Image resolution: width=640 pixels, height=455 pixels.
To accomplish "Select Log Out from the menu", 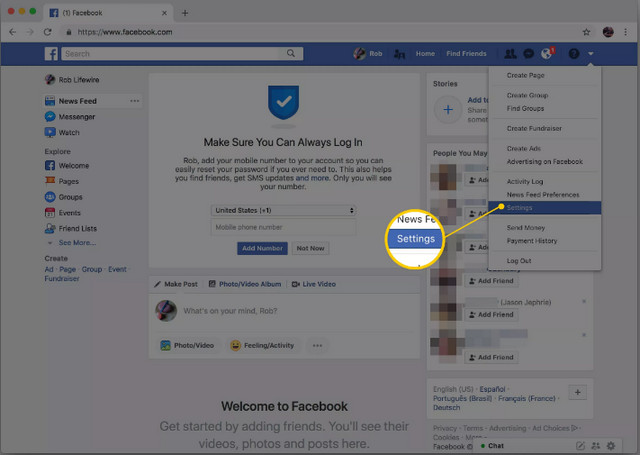I will [519, 261].
